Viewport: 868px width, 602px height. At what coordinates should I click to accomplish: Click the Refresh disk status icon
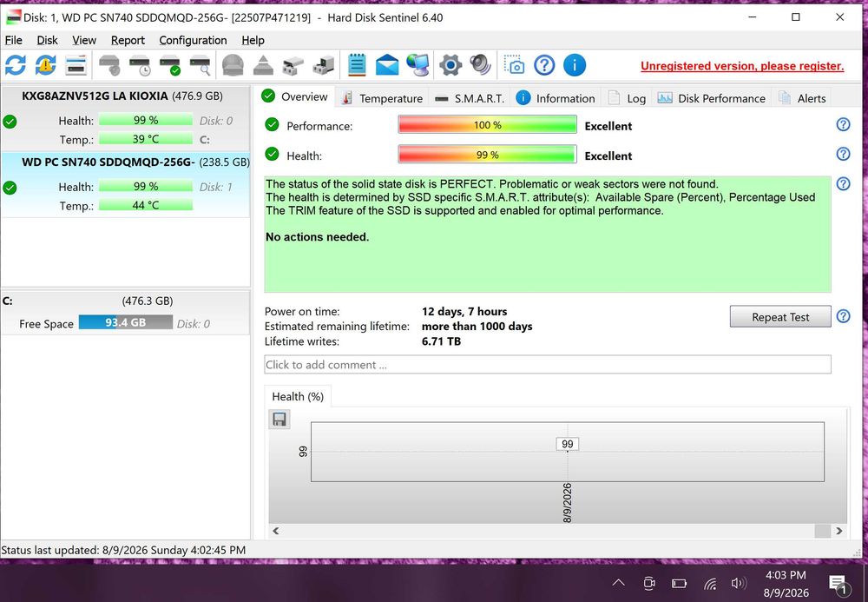pyautogui.click(x=16, y=65)
